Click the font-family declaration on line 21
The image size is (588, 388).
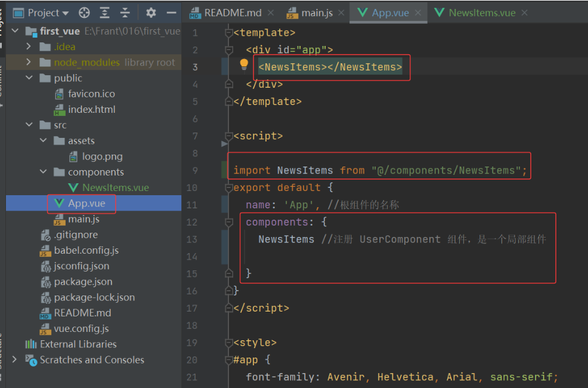tap(402, 377)
